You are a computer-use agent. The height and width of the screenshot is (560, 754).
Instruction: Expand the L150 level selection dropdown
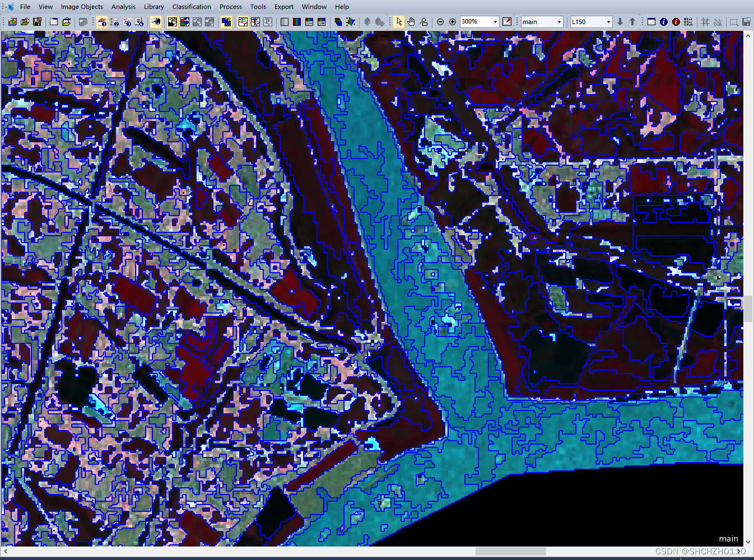(x=608, y=22)
